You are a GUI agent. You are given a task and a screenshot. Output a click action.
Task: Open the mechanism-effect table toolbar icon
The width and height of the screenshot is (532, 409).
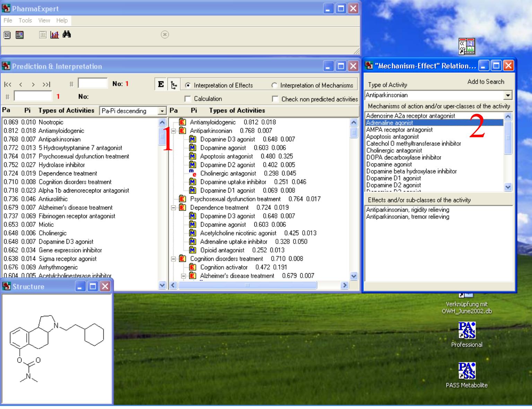[x=20, y=35]
